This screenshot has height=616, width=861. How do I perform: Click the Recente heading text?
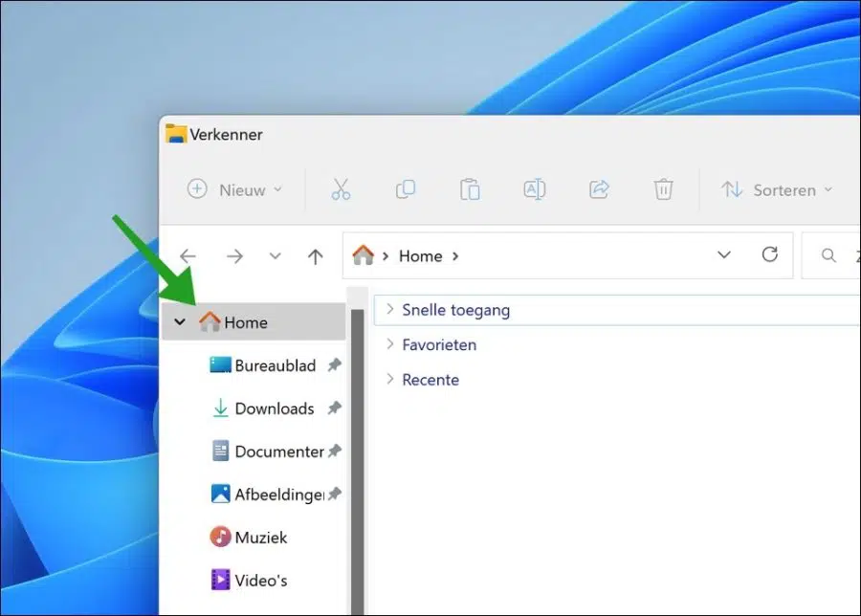(x=430, y=380)
